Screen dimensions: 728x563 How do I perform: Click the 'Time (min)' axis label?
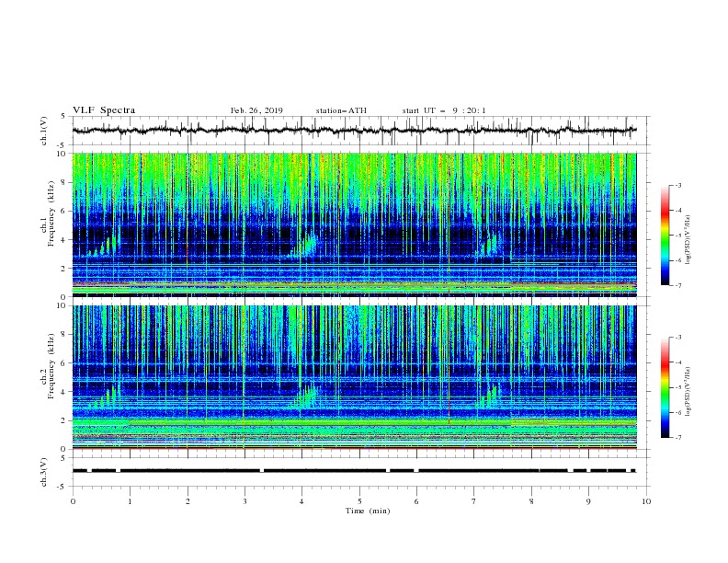[x=368, y=511]
